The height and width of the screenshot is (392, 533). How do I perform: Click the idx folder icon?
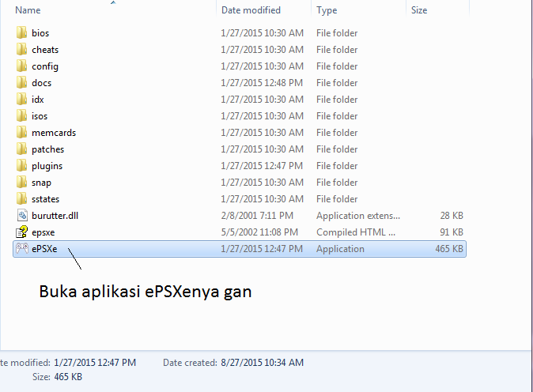click(22, 100)
